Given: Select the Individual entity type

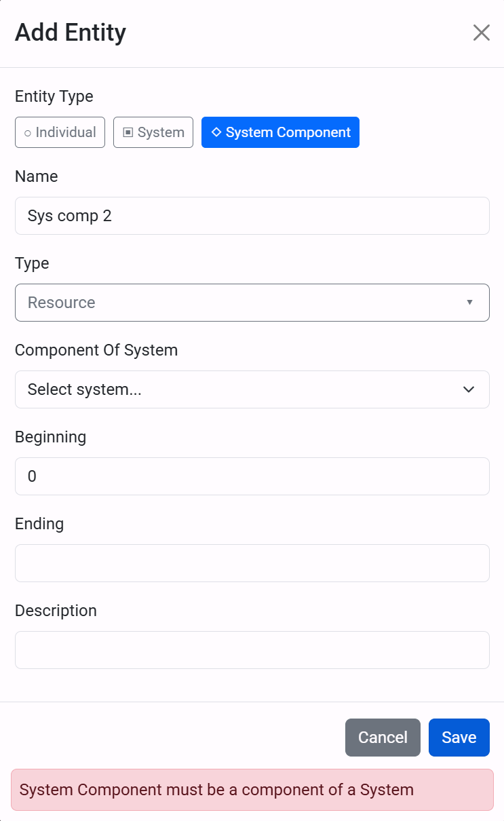Looking at the screenshot, I should (60, 132).
